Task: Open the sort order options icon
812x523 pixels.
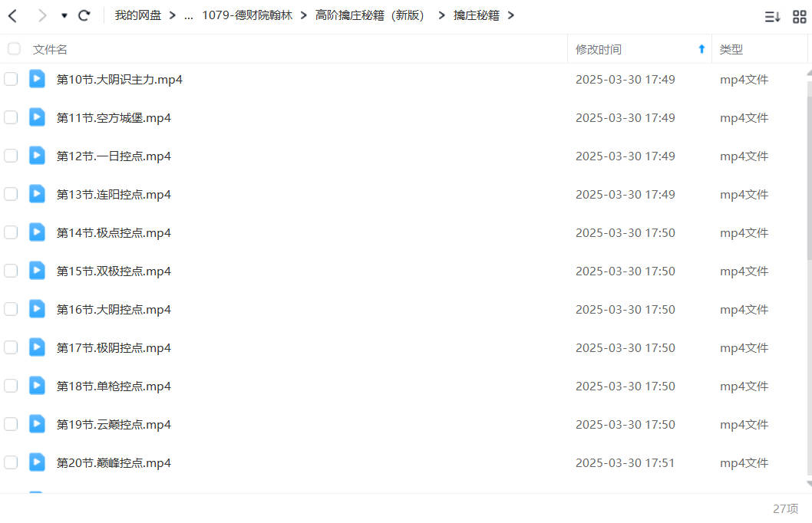Action: coord(772,17)
